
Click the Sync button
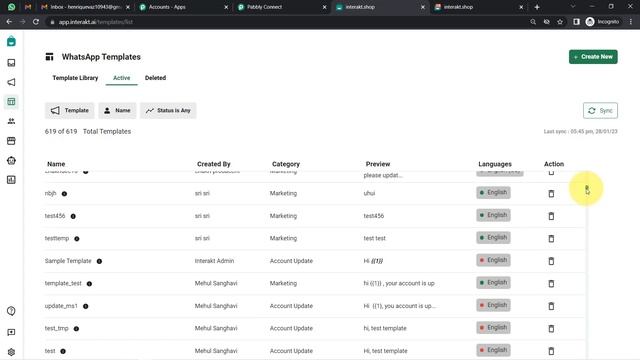600,110
